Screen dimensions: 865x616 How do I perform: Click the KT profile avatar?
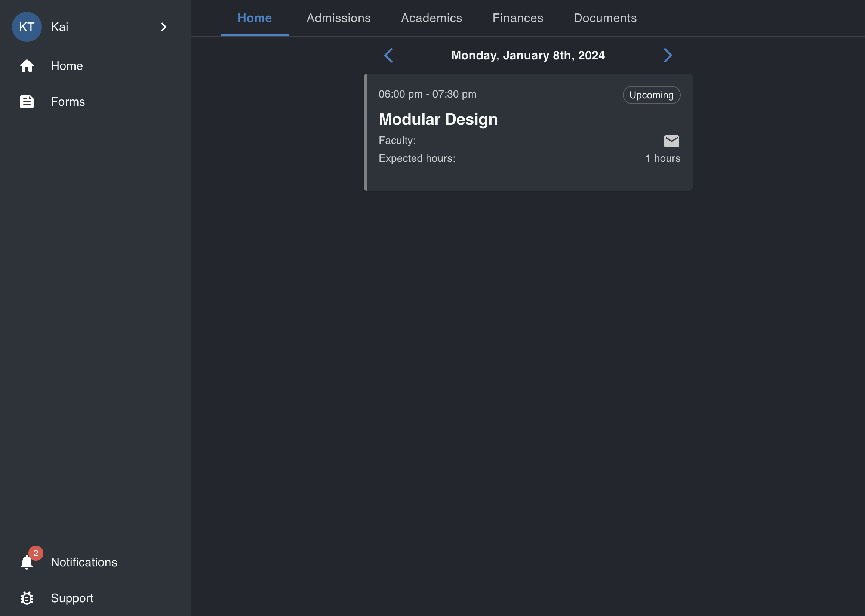pos(27,27)
